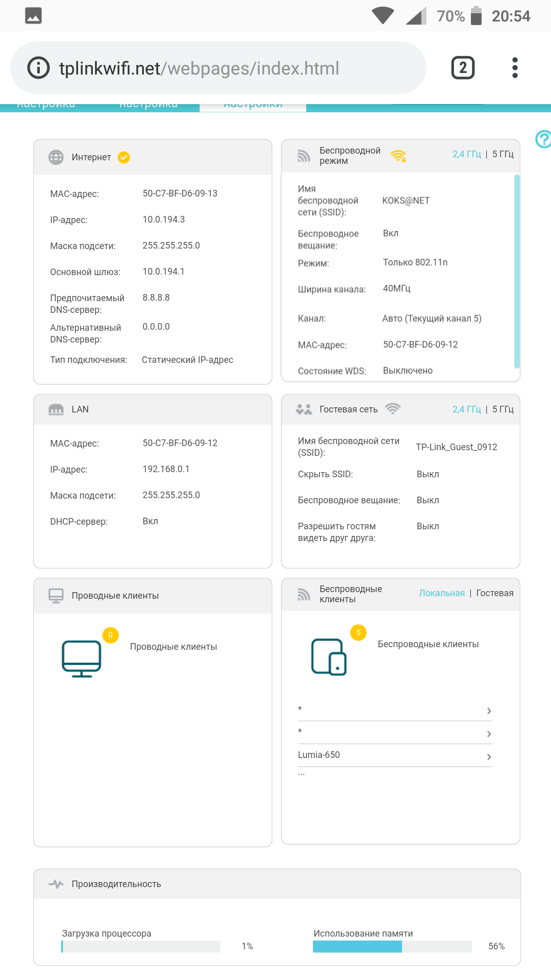Click the performance pulse icon
Screen dimensions: 551x980
click(56, 884)
